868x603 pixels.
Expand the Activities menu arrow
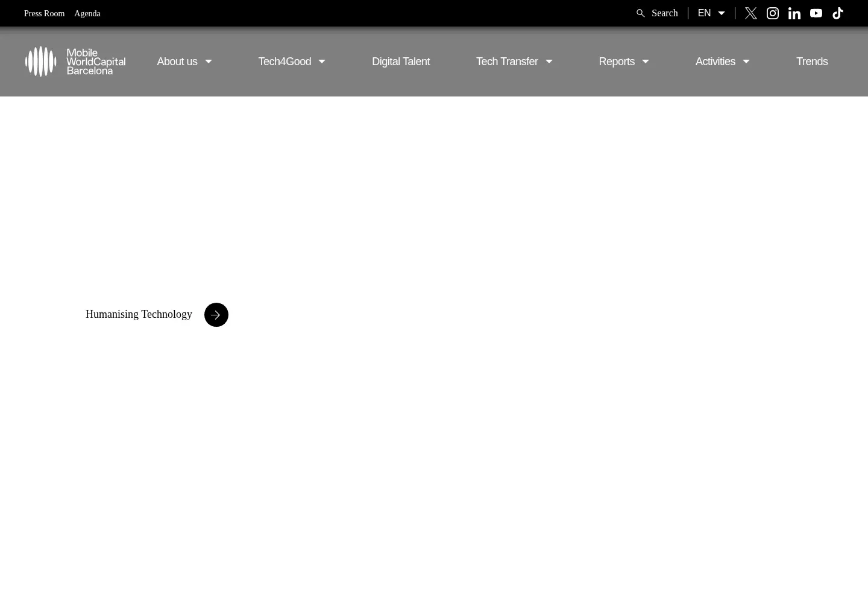point(746,62)
